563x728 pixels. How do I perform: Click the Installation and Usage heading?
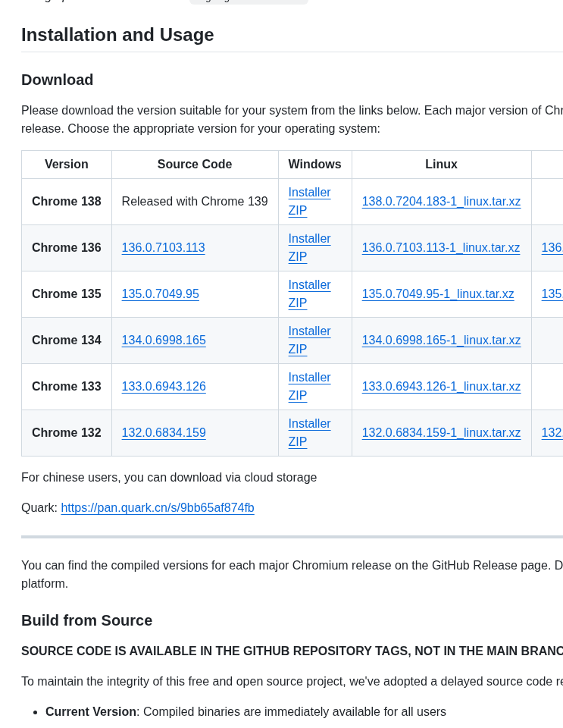[x=117, y=35]
